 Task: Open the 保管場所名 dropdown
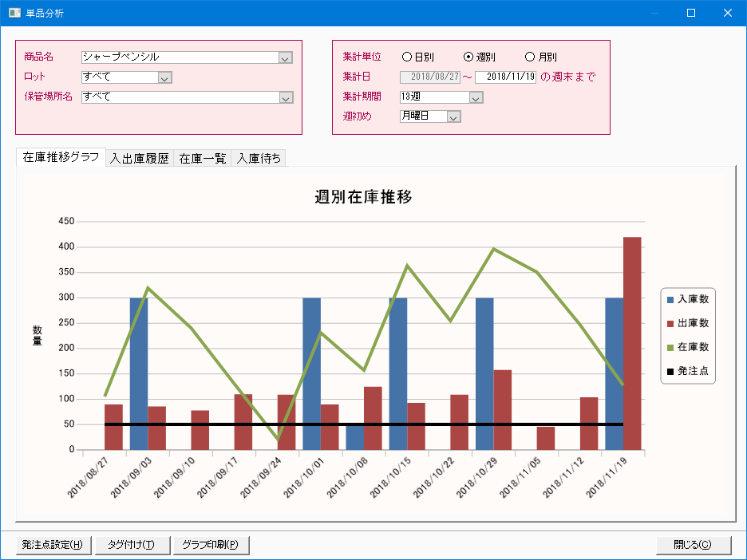[x=286, y=97]
